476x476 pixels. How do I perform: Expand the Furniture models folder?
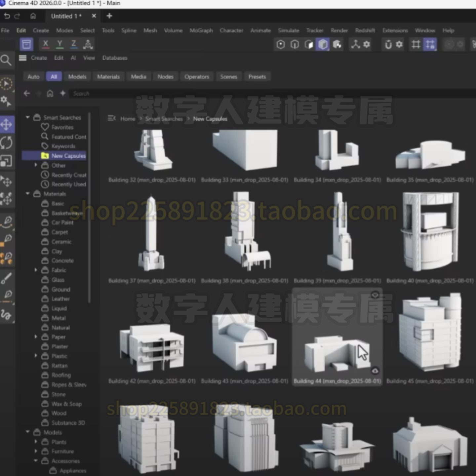(36, 451)
